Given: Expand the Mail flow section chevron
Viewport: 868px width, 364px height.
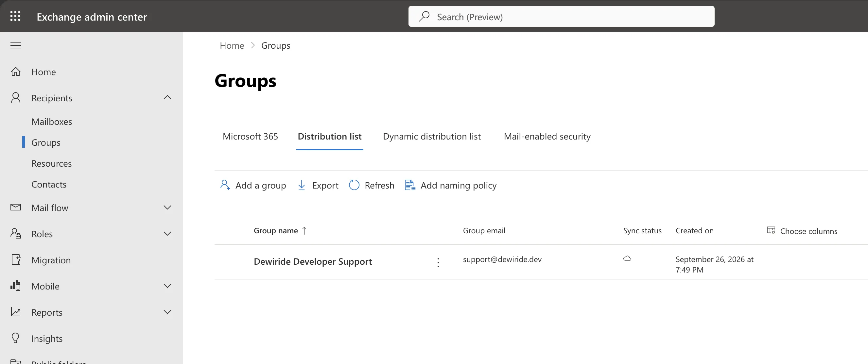Looking at the screenshot, I should [167, 207].
